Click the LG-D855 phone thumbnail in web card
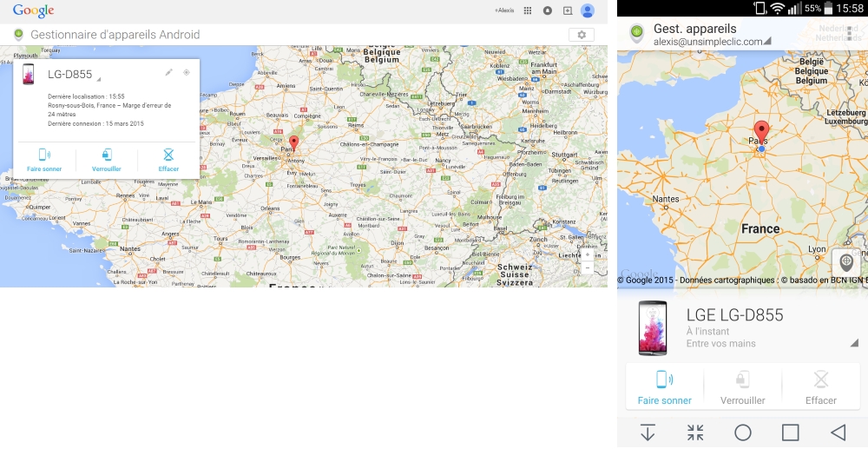This screenshot has height=449, width=868. point(29,74)
